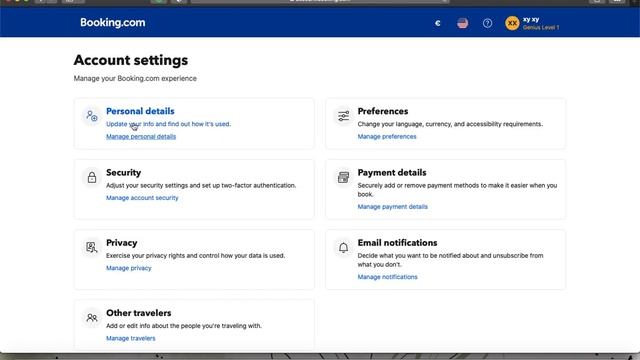Image resolution: width=640 pixels, height=360 pixels.
Task: Open the Manage travelers link
Action: tap(131, 338)
